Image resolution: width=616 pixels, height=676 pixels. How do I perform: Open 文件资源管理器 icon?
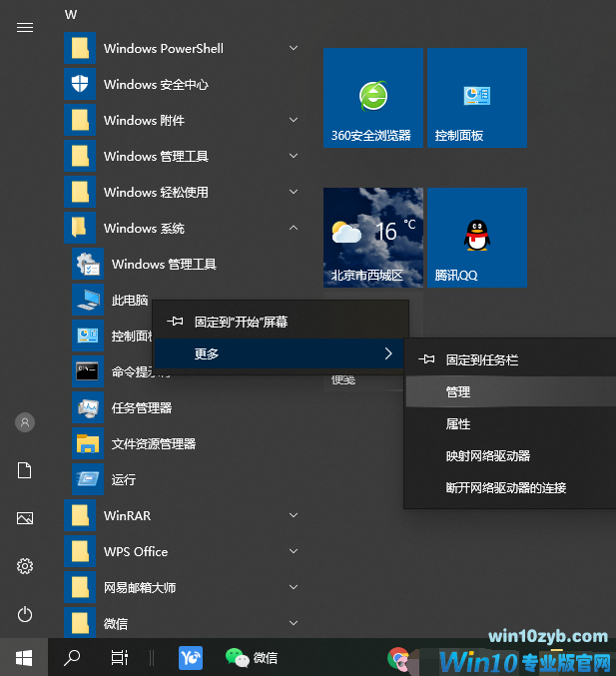(x=88, y=443)
